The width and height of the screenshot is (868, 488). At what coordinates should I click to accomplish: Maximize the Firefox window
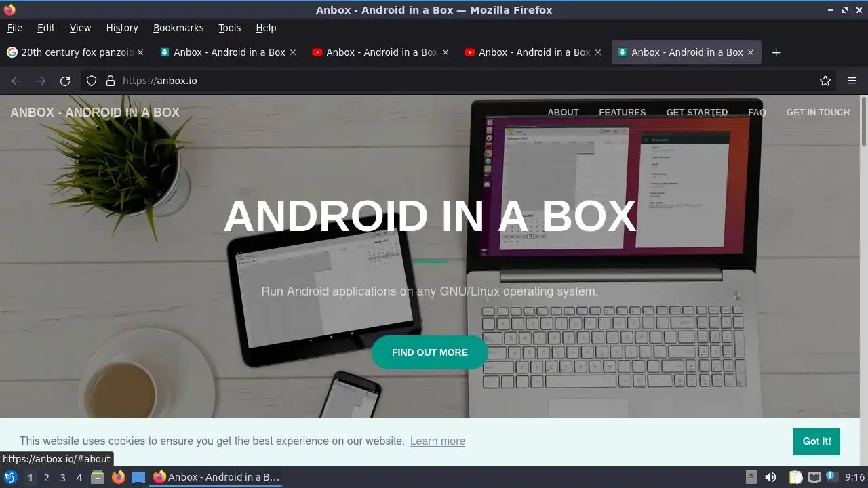tap(845, 10)
